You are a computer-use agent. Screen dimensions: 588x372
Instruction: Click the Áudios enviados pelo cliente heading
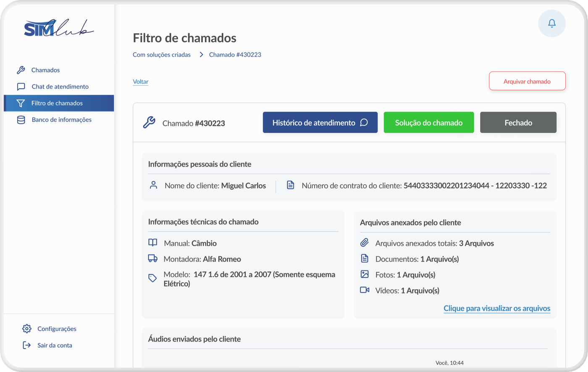tap(194, 339)
